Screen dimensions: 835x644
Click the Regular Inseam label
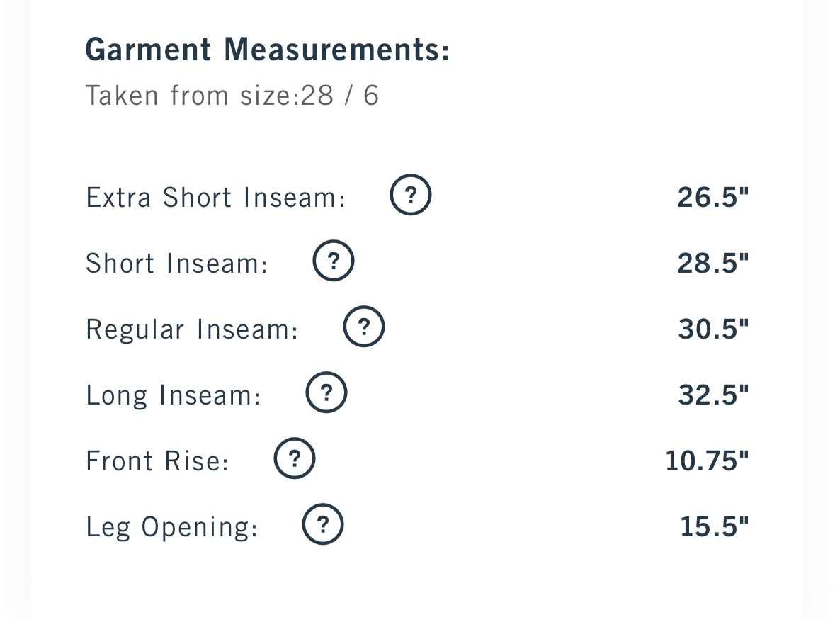[192, 329]
